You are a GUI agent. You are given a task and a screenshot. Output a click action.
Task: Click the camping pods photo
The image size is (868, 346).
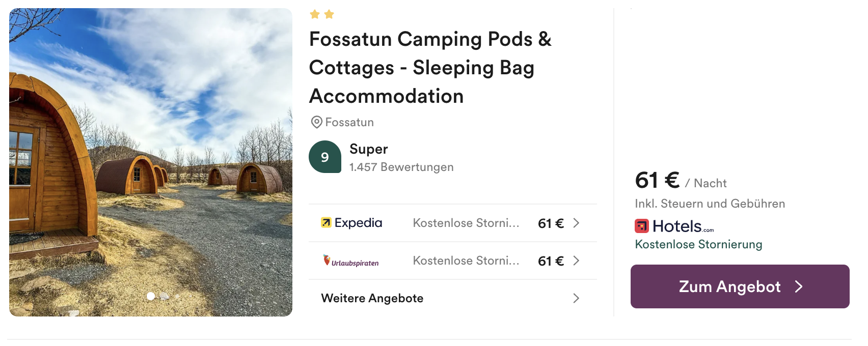coord(151,162)
